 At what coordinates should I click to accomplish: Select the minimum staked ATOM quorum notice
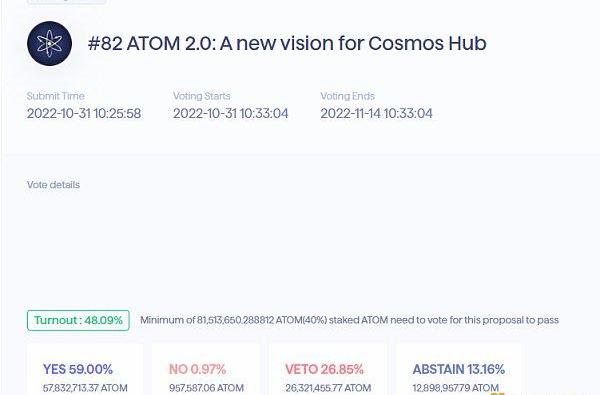349,320
